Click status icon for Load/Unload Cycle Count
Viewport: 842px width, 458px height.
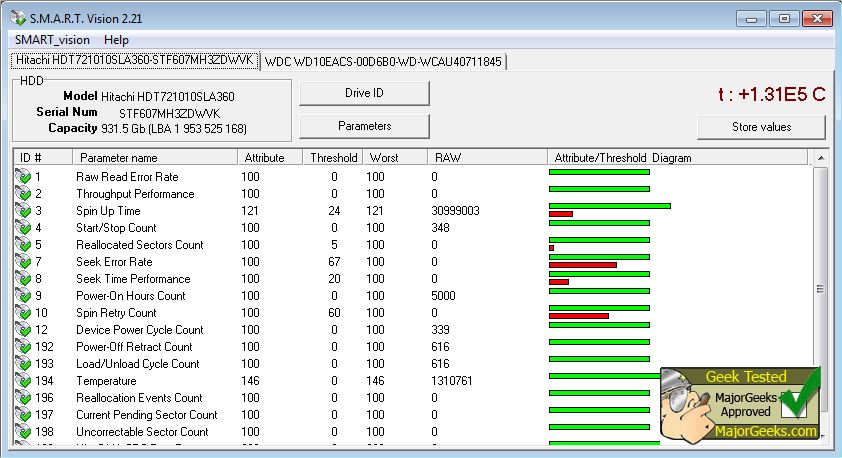pos(23,364)
